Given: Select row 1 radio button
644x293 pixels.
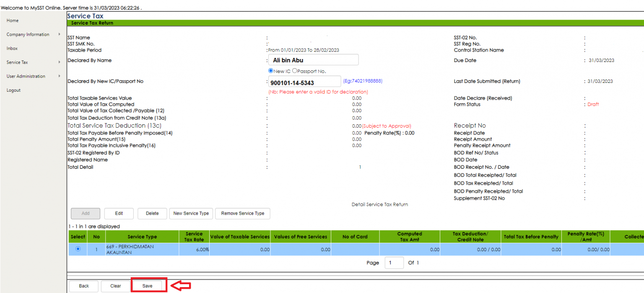Looking at the screenshot, I should pos(78,249).
